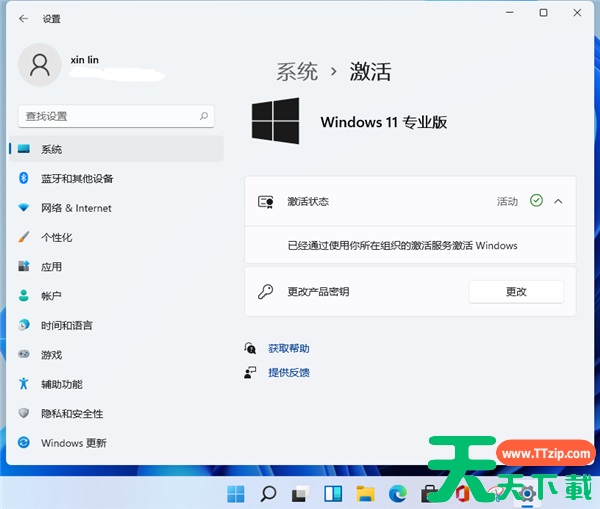Click the network Wi-Fi icon in sidebar
The height and width of the screenshot is (509, 600).
(24, 207)
